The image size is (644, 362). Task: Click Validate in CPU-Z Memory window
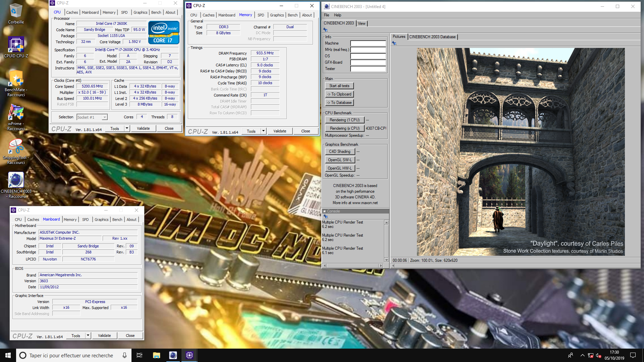(280, 131)
